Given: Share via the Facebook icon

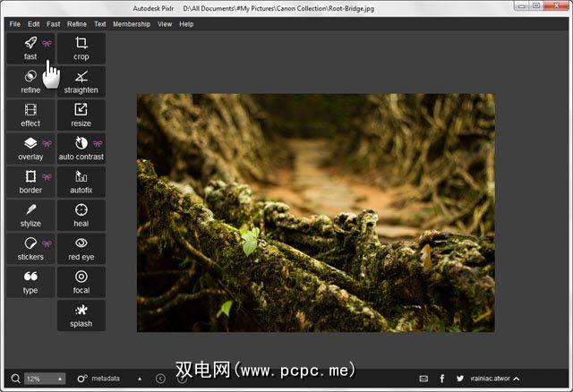Looking at the screenshot, I should 442,379.
